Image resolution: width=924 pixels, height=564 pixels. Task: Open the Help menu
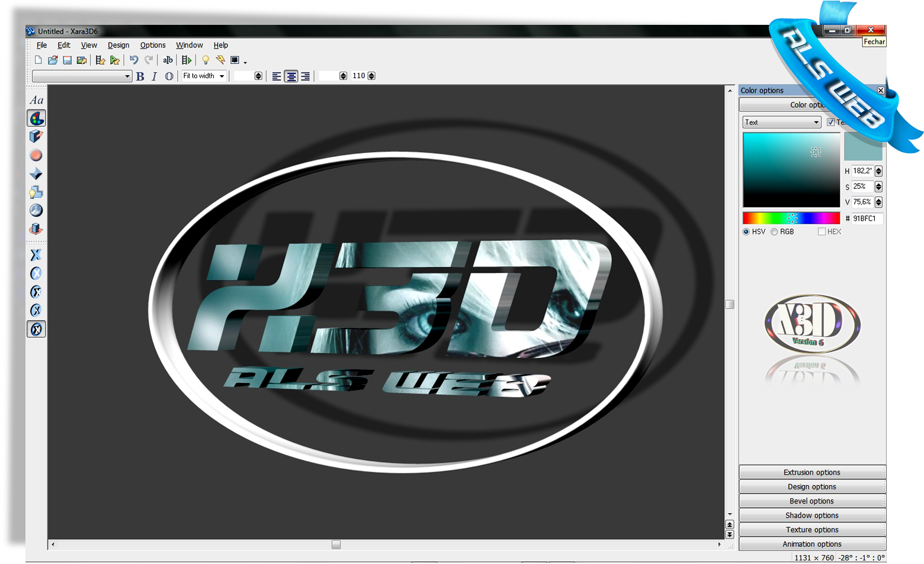(x=221, y=45)
